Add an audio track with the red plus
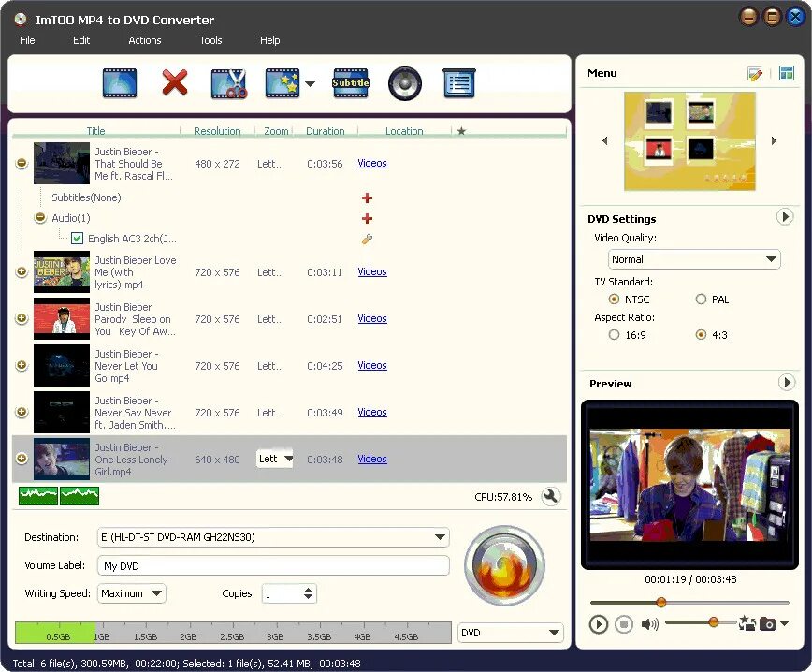 point(367,219)
